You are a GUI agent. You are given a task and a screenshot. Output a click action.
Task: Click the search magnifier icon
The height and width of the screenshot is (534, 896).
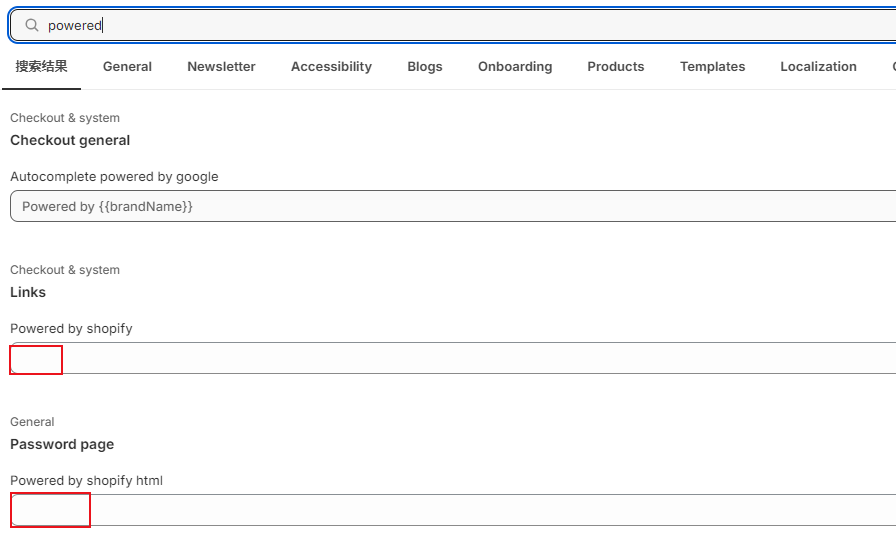(32, 25)
